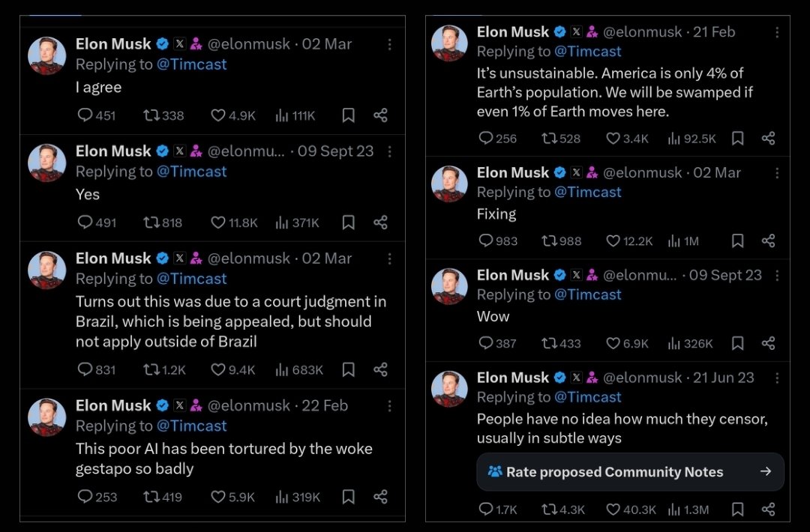Viewport: 810px width, 532px height.
Task: Open @Timcast link in "Fixing" reply
Action: pos(587,192)
